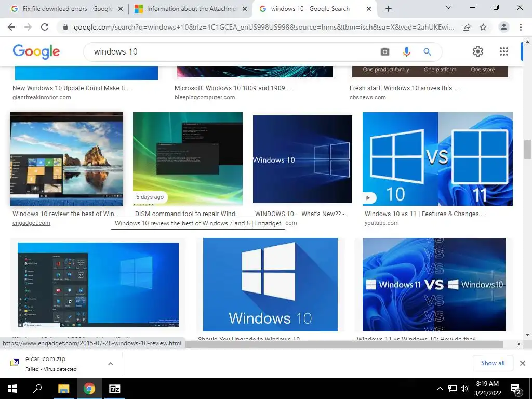Screen dimensions: 532x399
Task: Click the horizontal scrollbar right arrow
Action: [518, 344]
